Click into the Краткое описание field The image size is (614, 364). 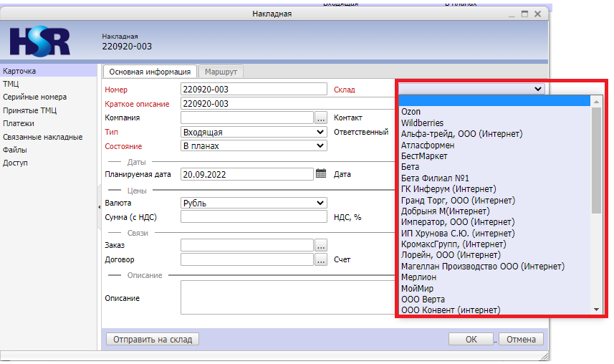[x=289, y=103]
